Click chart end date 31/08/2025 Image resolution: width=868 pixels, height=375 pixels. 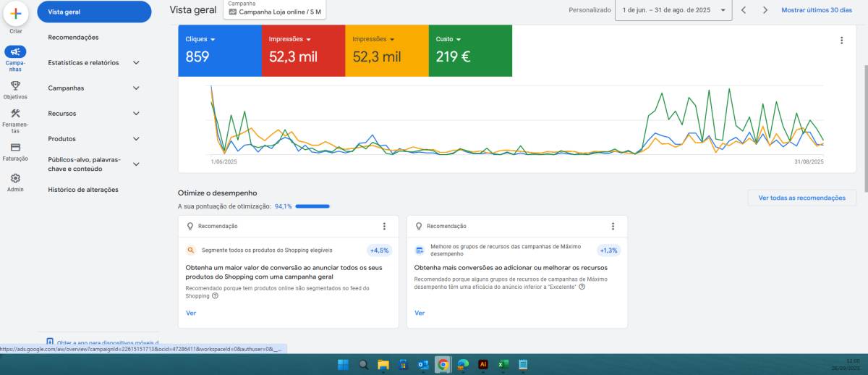[x=809, y=162]
